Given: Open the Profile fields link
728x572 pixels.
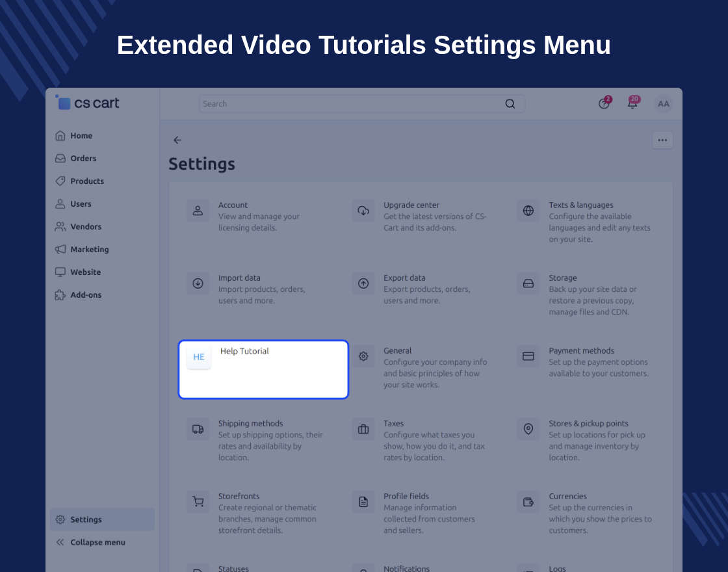Looking at the screenshot, I should pyautogui.click(x=406, y=497).
